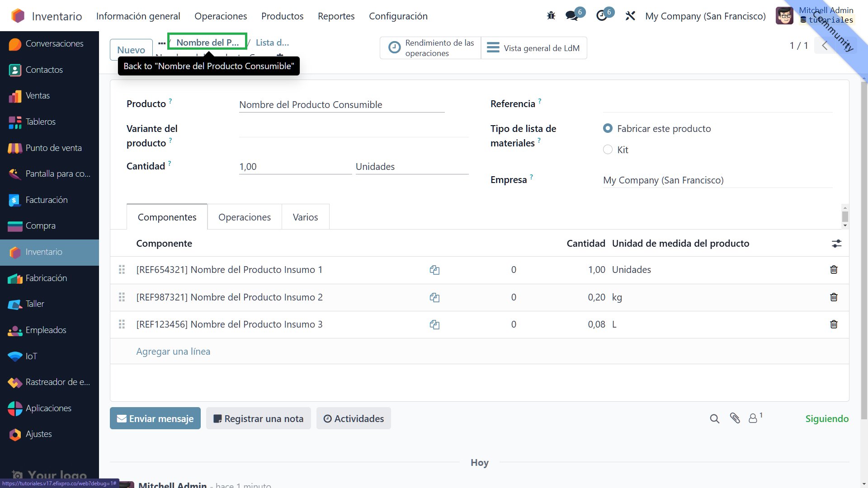This screenshot has height=488, width=868.
Task: Open the Reportes top menu
Action: [336, 16]
